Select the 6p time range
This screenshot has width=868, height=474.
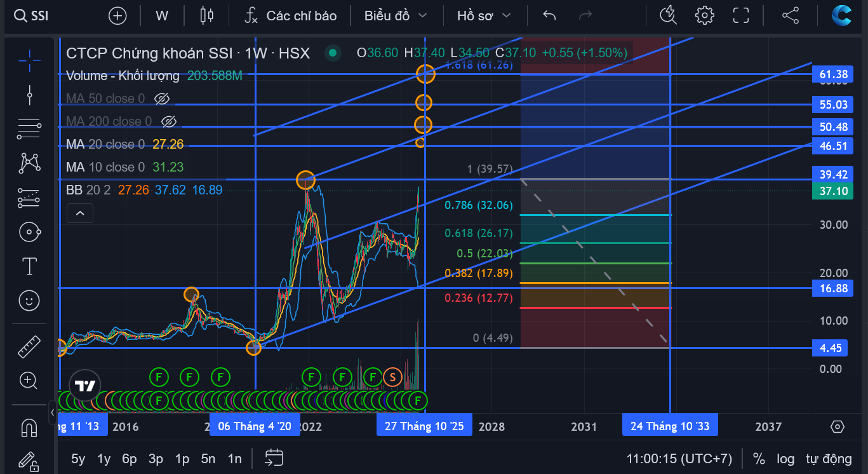pyautogui.click(x=130, y=459)
